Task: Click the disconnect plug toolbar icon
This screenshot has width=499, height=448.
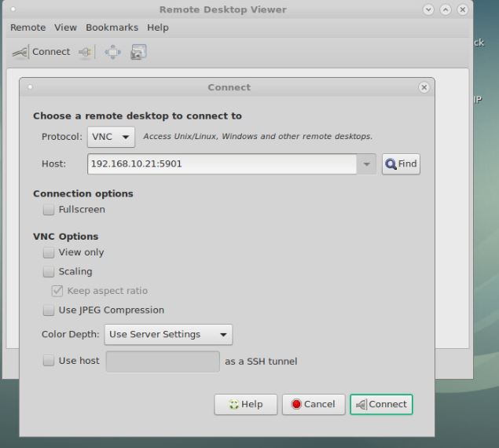Action: click(x=86, y=53)
